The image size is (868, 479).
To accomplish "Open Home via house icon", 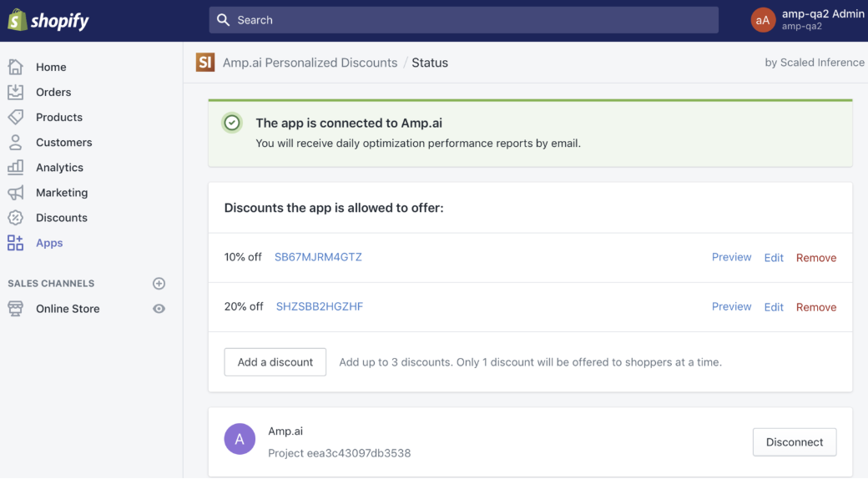I will click(x=16, y=67).
